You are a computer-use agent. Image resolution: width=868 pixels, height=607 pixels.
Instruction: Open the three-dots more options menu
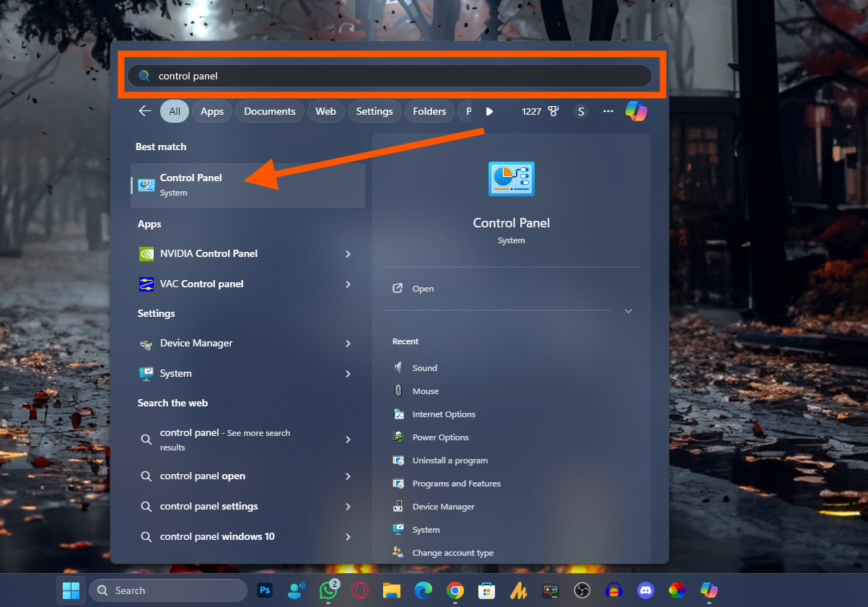click(x=608, y=111)
